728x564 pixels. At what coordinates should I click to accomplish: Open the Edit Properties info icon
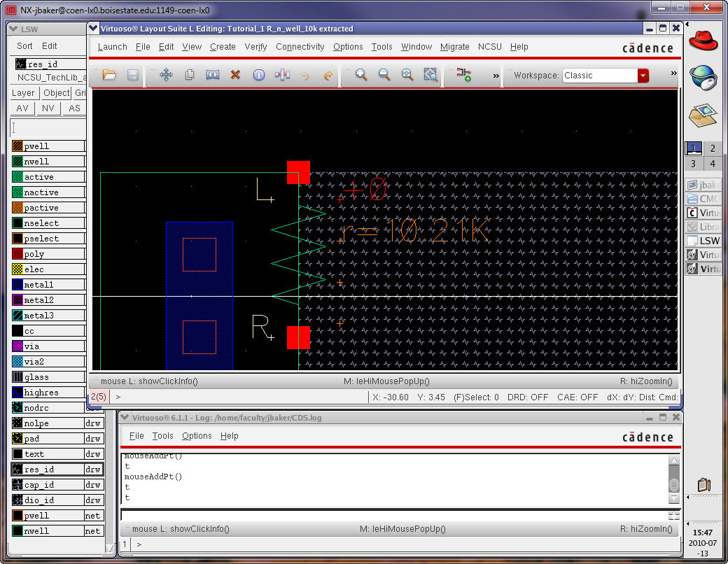click(259, 75)
